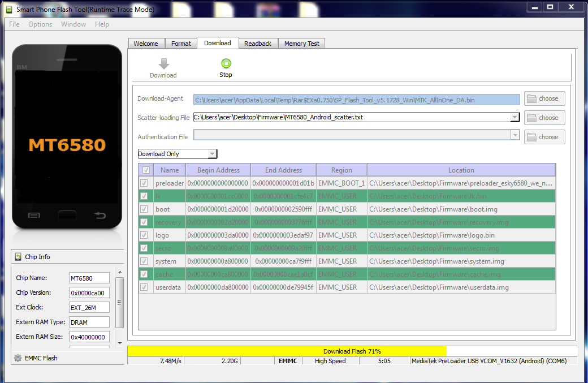
Task: Click the Chip Version 0x0000ca00 field
Action: click(x=89, y=292)
